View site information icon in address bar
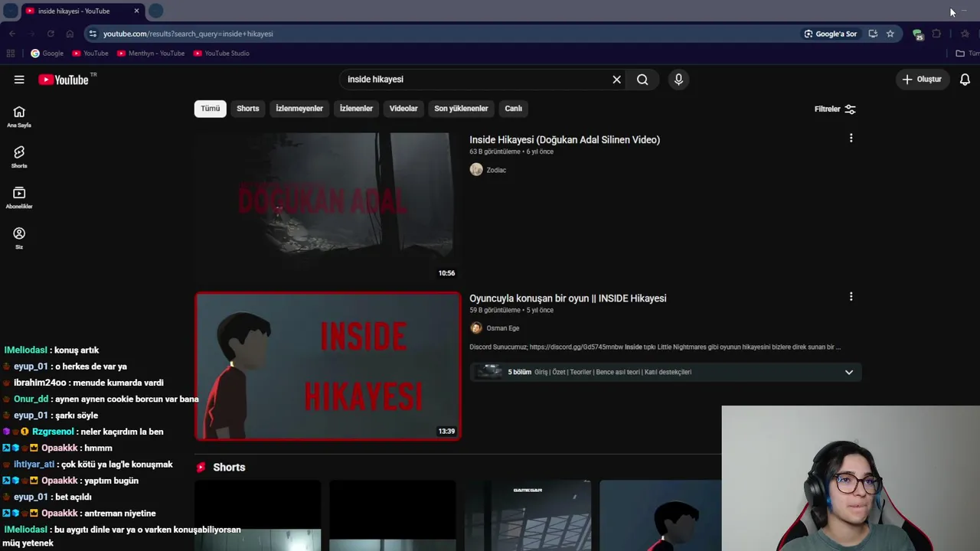 tap(93, 34)
